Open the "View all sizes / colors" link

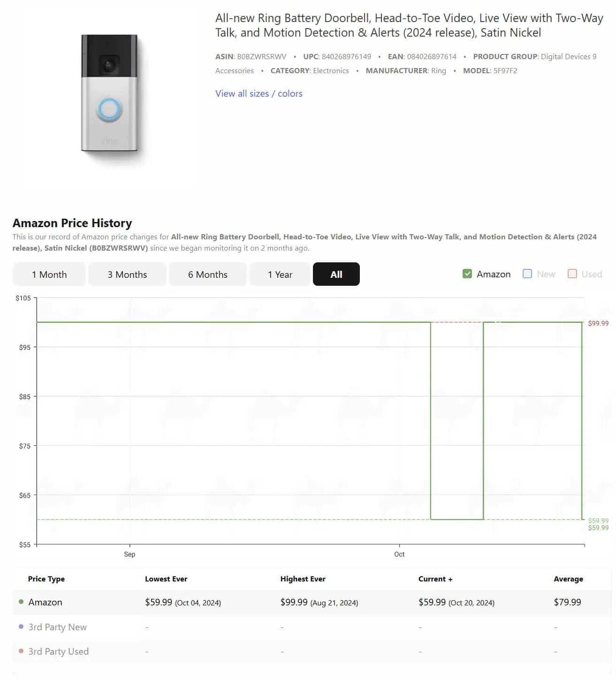(259, 93)
